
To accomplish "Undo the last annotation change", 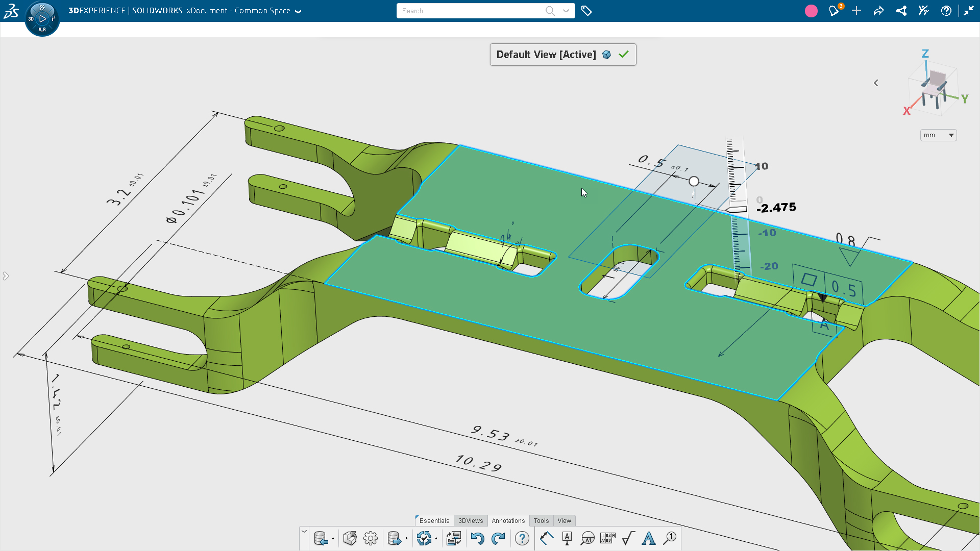I will pyautogui.click(x=478, y=538).
